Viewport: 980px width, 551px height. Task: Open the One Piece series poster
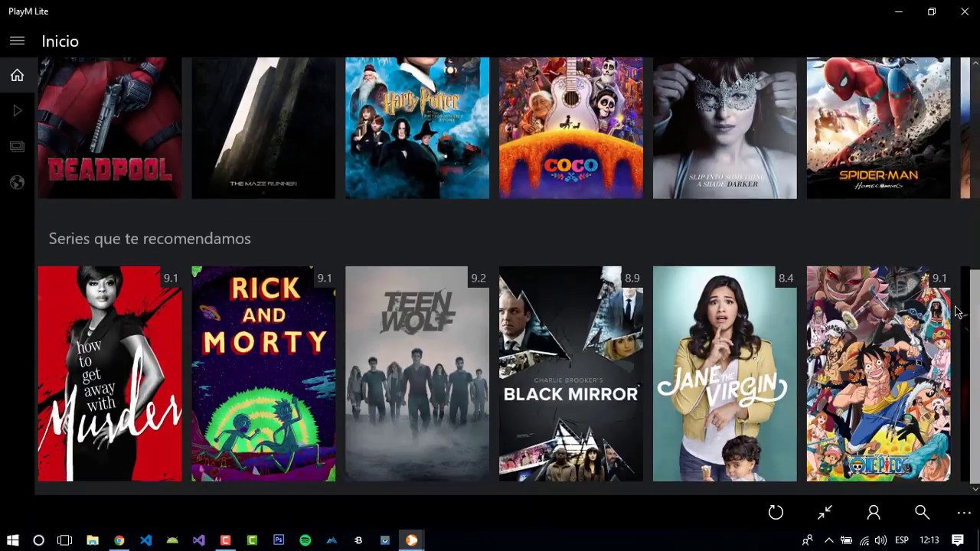click(879, 374)
